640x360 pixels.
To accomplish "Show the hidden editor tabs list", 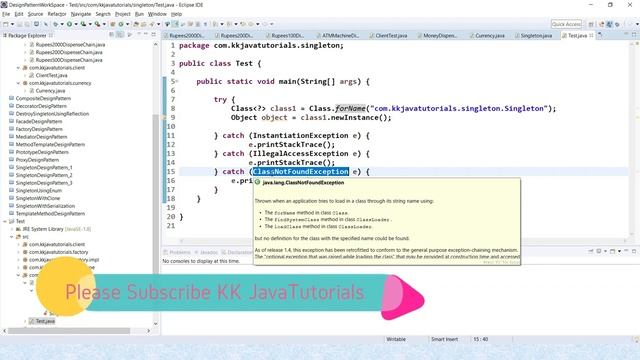I will point(600,36).
